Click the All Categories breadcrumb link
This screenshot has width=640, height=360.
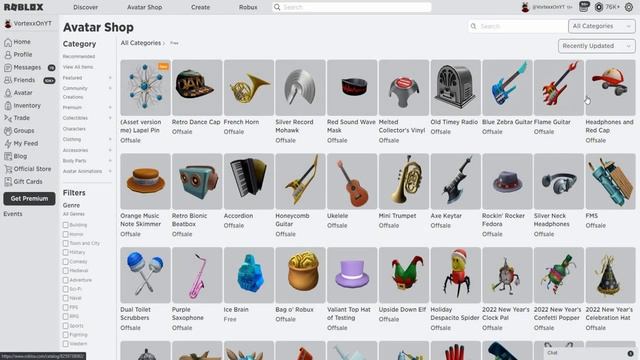click(x=140, y=43)
